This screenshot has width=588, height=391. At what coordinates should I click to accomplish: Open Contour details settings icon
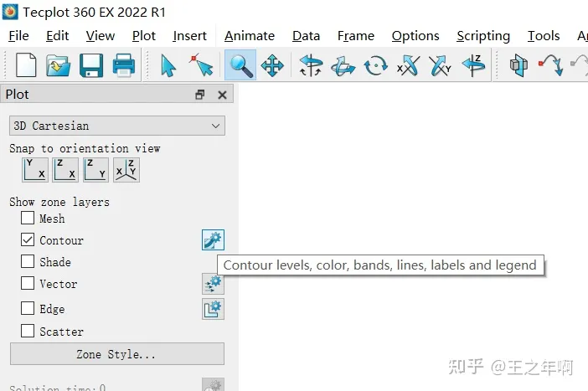pyautogui.click(x=213, y=240)
